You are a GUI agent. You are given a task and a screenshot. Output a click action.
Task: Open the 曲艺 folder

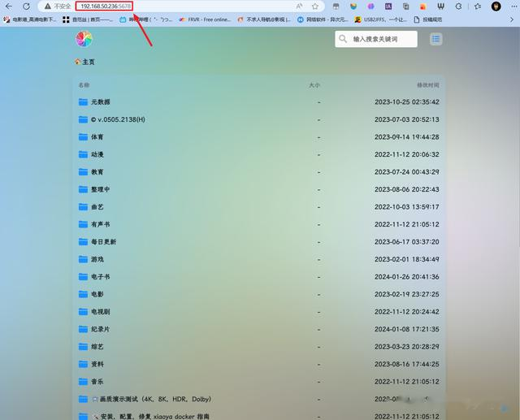click(258, 207)
